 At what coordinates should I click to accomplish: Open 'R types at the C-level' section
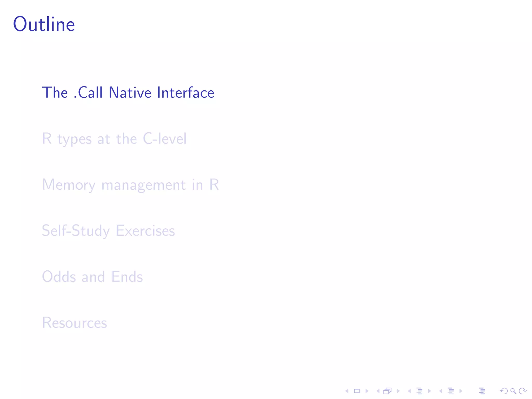(x=114, y=139)
